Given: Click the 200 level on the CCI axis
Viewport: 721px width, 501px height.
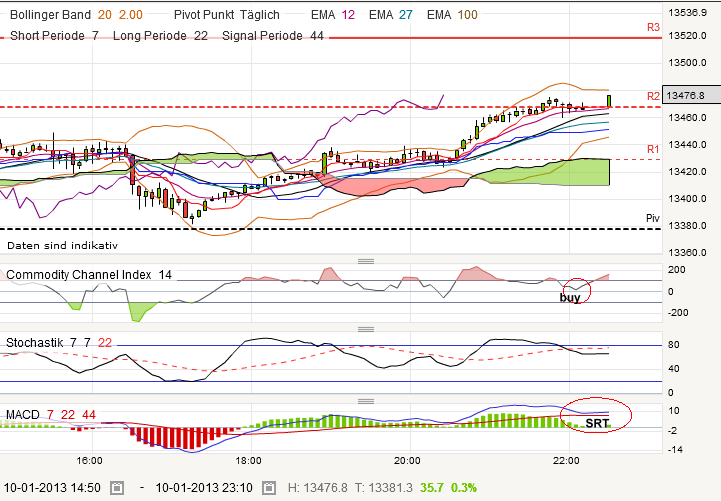Looking at the screenshot, I should pos(677,269).
